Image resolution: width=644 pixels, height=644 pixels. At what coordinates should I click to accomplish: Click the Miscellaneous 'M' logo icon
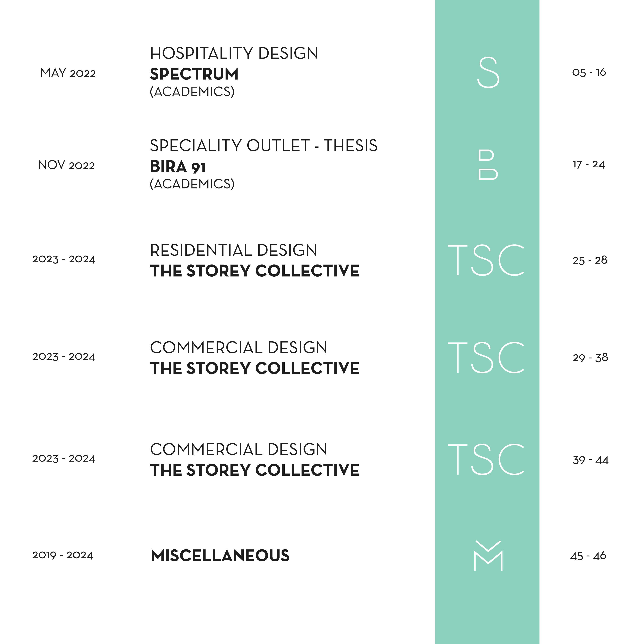pos(488,555)
